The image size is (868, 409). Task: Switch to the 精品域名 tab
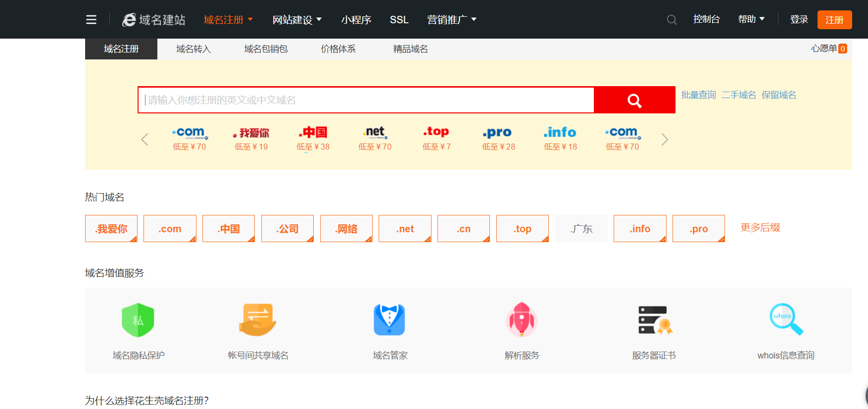(x=410, y=49)
